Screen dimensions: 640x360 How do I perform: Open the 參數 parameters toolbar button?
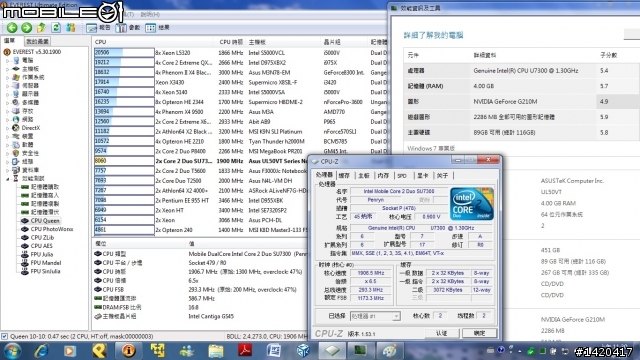coord(128,28)
